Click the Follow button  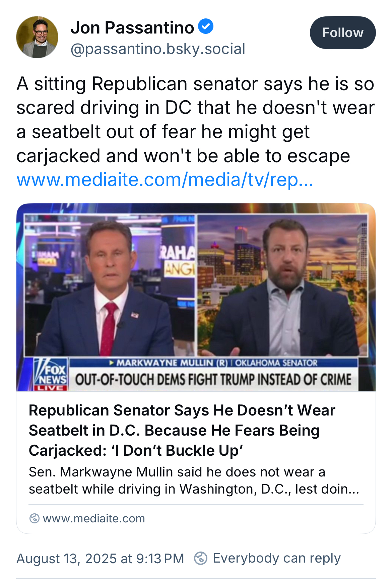(342, 33)
